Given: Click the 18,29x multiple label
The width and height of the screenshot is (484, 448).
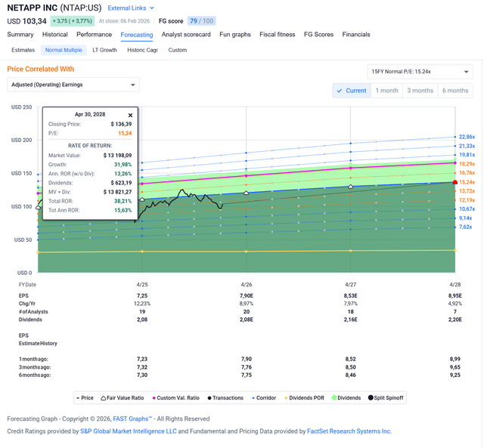Looking at the screenshot, I should pos(467,164).
